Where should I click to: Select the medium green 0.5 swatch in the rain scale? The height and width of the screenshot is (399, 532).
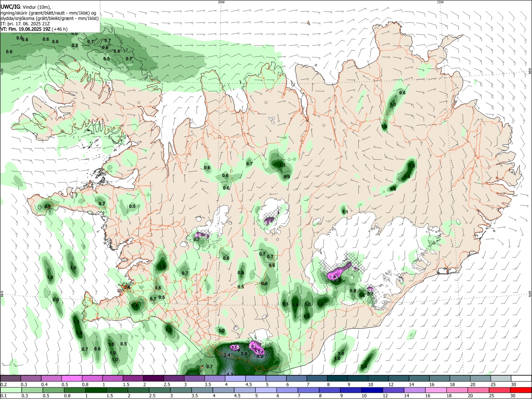click(x=53, y=390)
